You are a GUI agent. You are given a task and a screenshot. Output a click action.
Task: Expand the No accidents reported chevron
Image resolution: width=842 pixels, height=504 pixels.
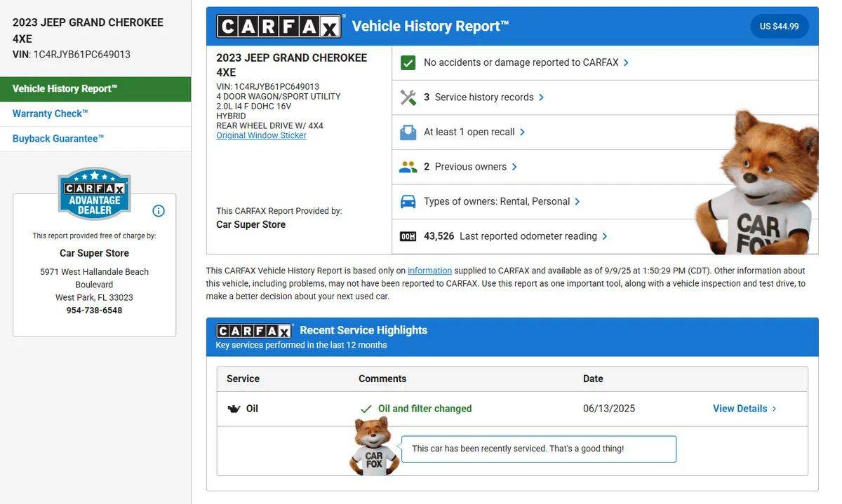pos(626,62)
